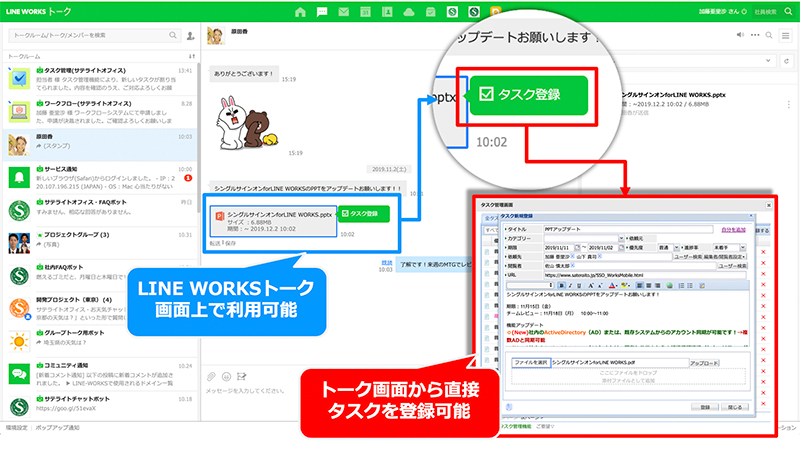Click the URL input field in task dialog
This screenshot has width=800, height=450.
pyautogui.click(x=645, y=275)
